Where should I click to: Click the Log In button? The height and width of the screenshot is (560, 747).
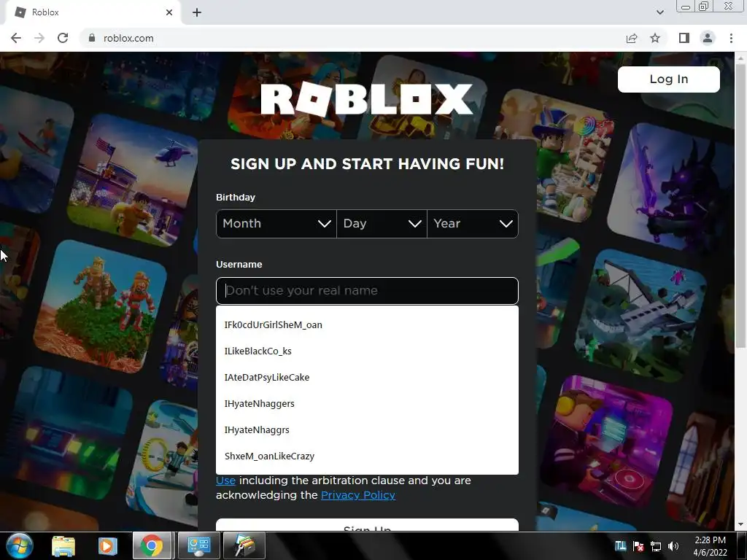pyautogui.click(x=668, y=79)
